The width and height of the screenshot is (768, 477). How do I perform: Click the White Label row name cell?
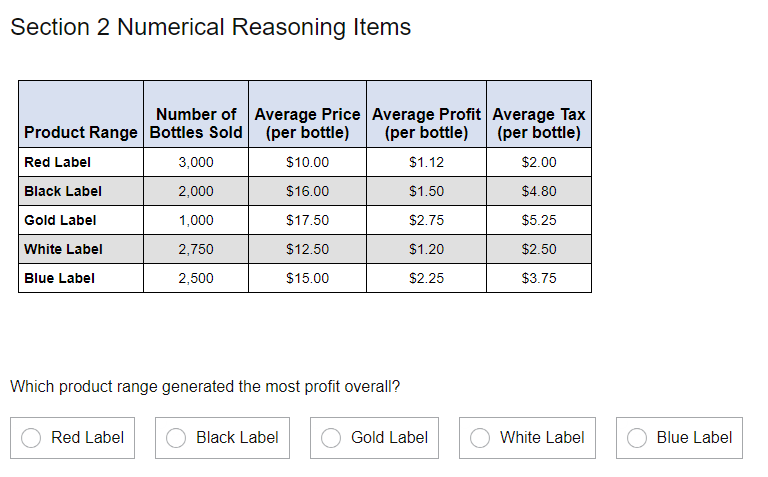(x=63, y=249)
